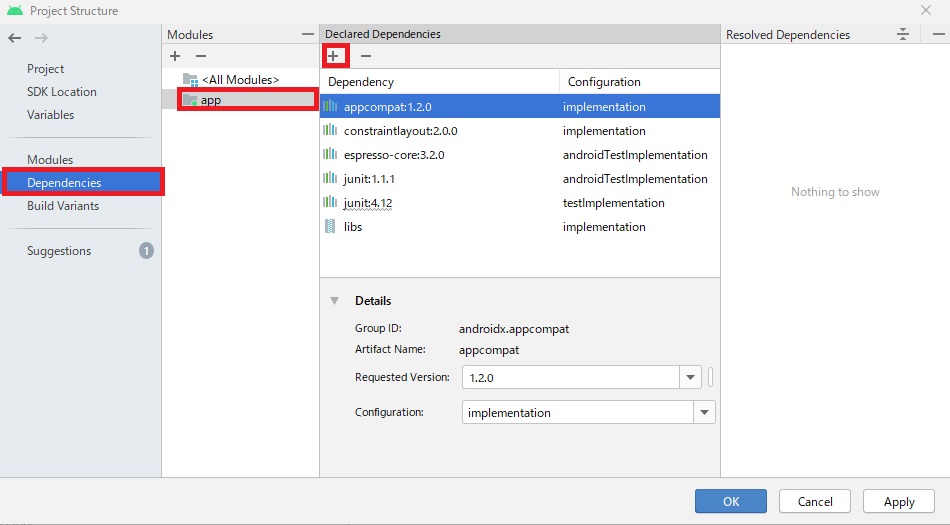This screenshot has height=525, width=950.
Task: Select All Modules in the list
Action: tap(239, 79)
